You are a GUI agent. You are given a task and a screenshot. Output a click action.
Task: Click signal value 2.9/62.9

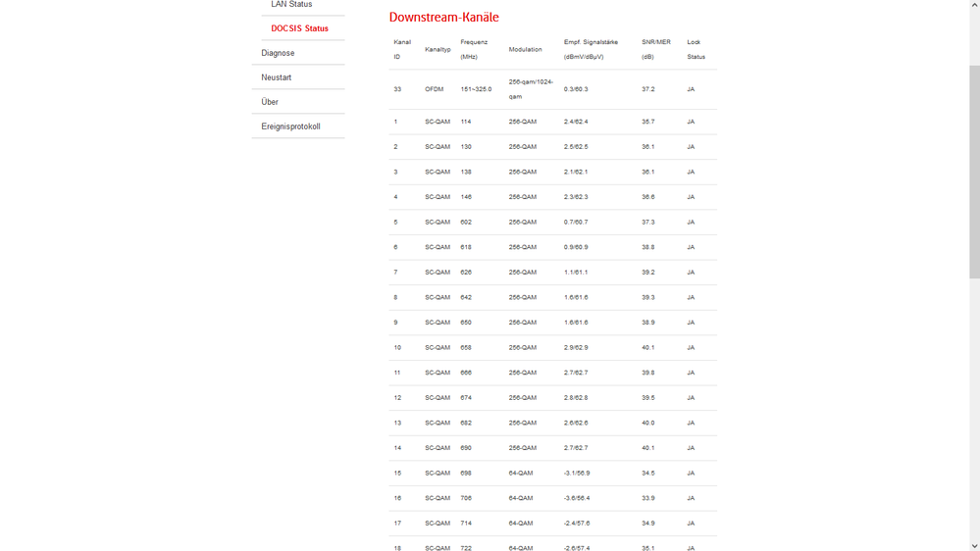click(x=576, y=347)
